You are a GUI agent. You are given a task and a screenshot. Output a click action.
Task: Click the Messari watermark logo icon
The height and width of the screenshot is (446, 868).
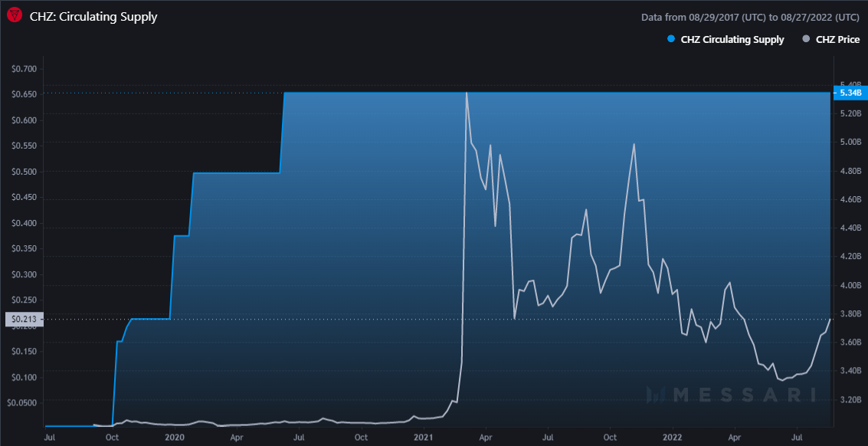(x=657, y=395)
